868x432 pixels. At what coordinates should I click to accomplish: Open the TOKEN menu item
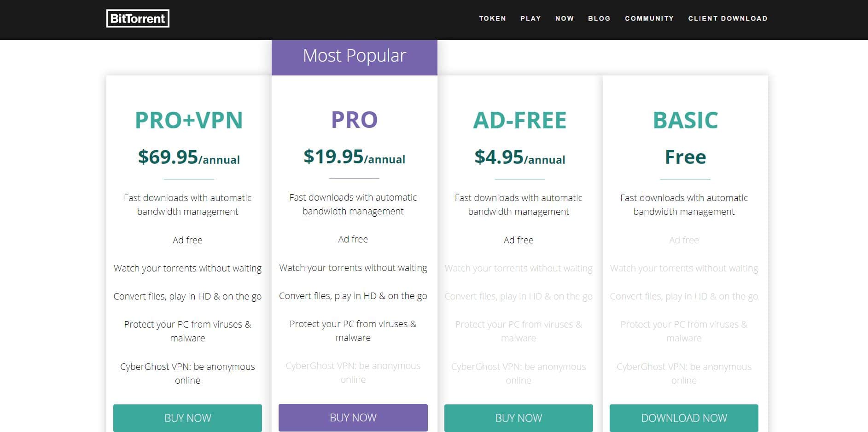(x=492, y=18)
